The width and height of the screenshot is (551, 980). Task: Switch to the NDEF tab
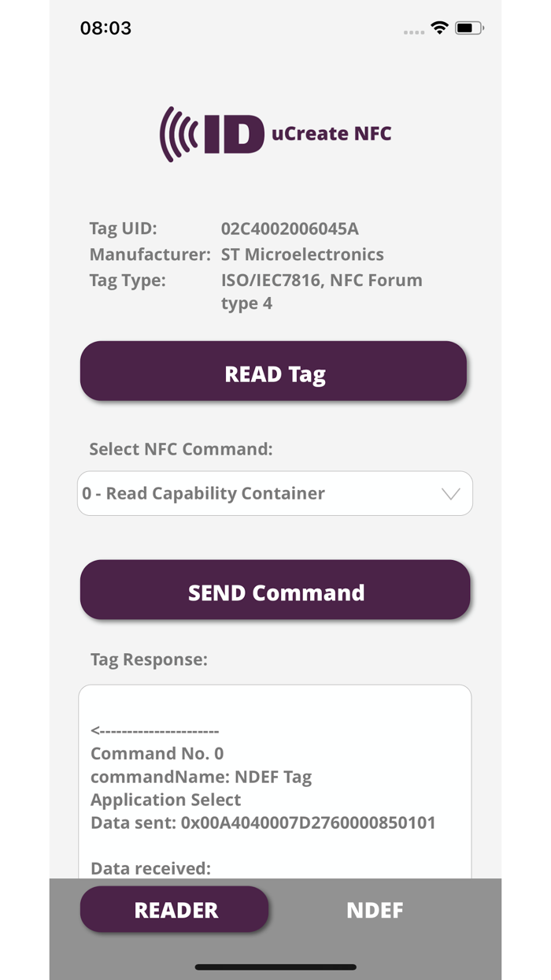tap(375, 909)
